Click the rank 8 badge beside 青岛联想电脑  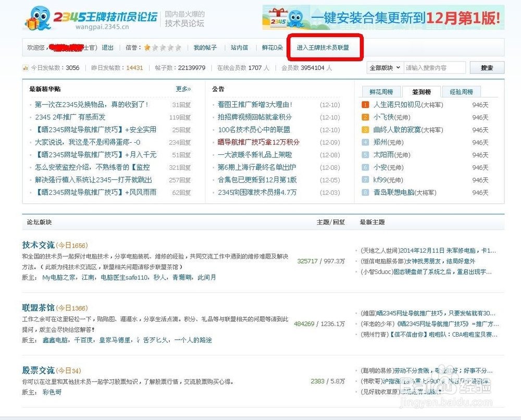click(365, 192)
